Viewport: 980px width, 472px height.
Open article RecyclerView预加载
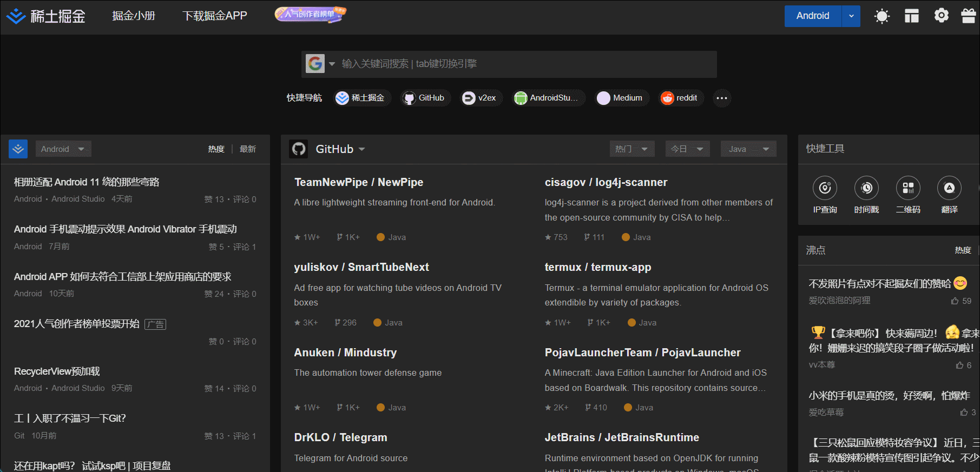pos(57,371)
